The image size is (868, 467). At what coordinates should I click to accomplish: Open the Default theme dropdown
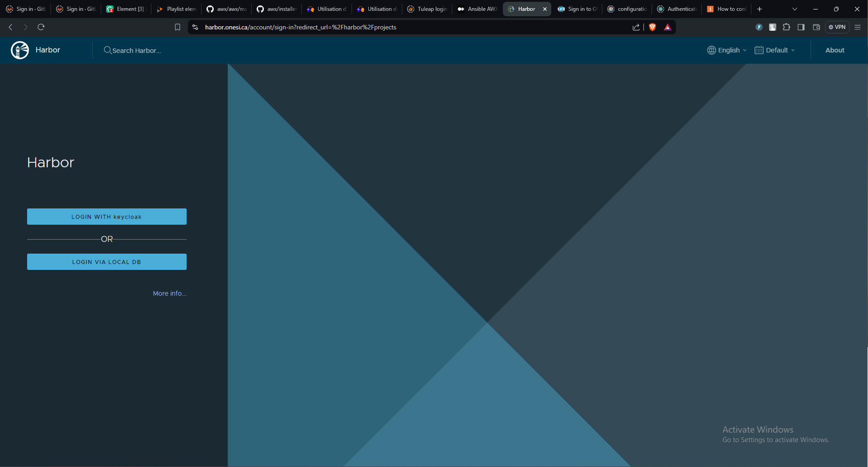(x=774, y=50)
